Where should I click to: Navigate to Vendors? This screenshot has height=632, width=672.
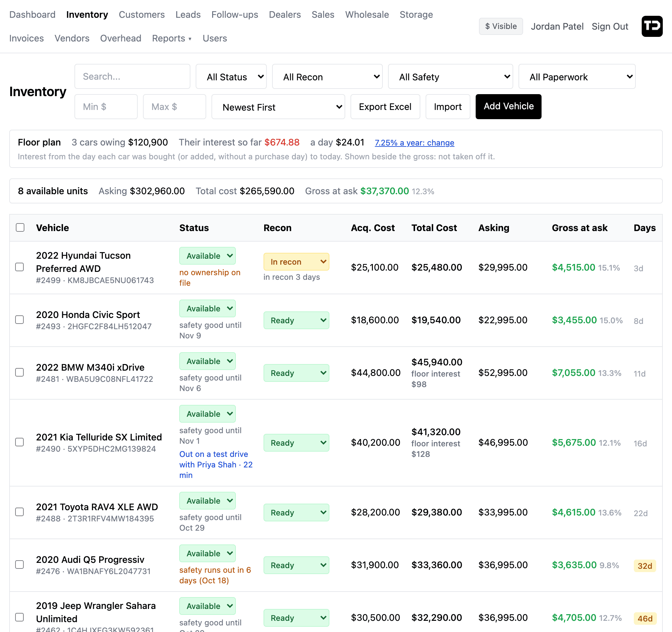pos(72,38)
